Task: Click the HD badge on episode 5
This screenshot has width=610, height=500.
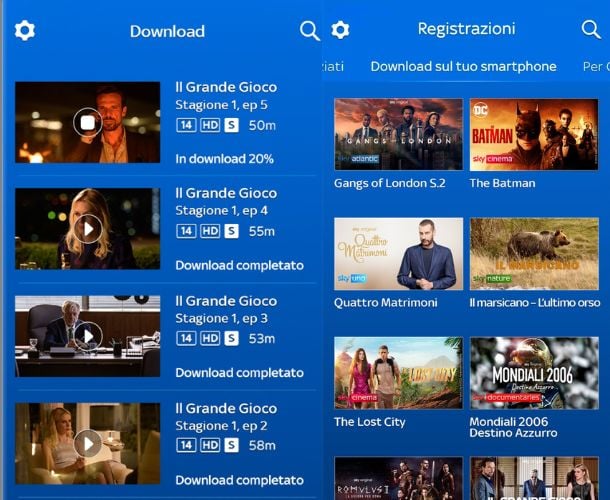Action: click(210, 125)
